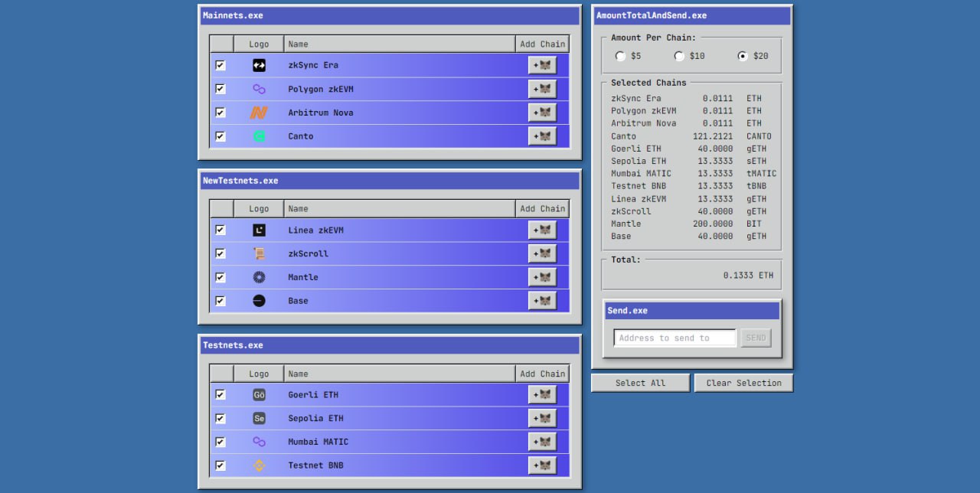
Task: Uncheck the Goerli ETH checkbox
Action: click(220, 395)
